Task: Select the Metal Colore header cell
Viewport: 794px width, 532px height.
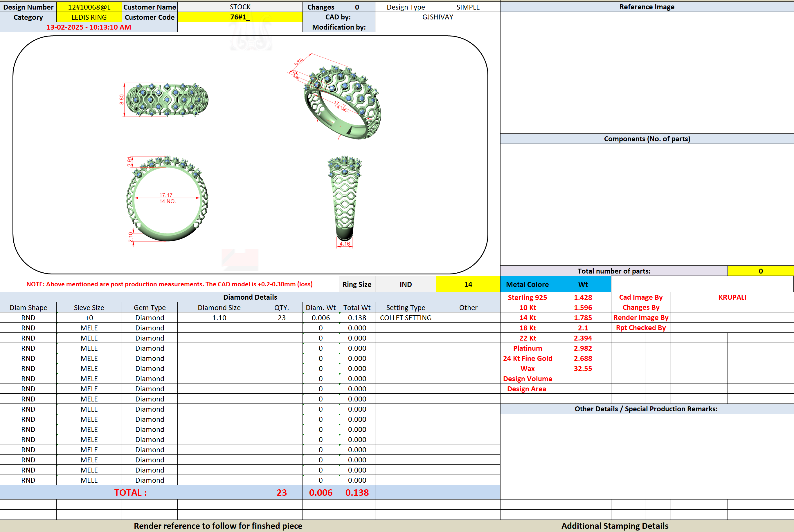Action: [x=527, y=284]
